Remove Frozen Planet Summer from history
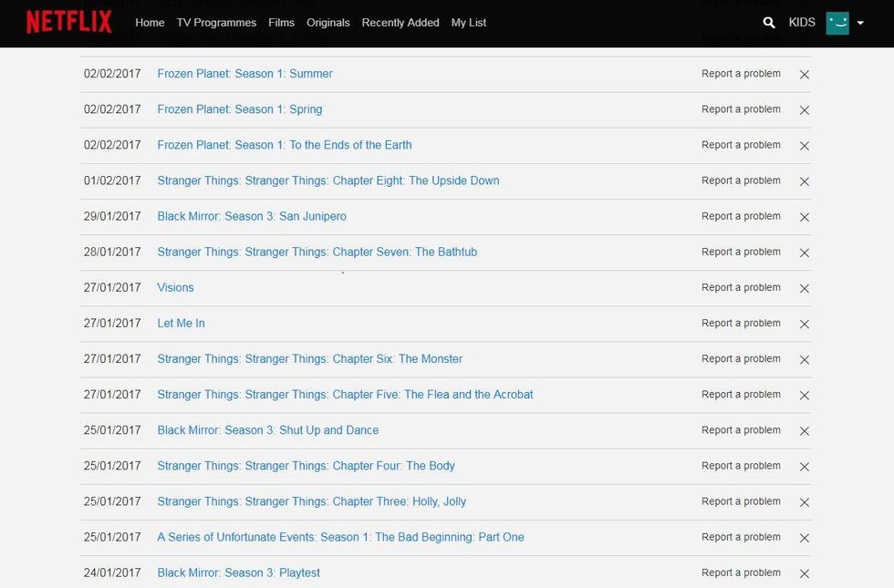 [x=805, y=75]
